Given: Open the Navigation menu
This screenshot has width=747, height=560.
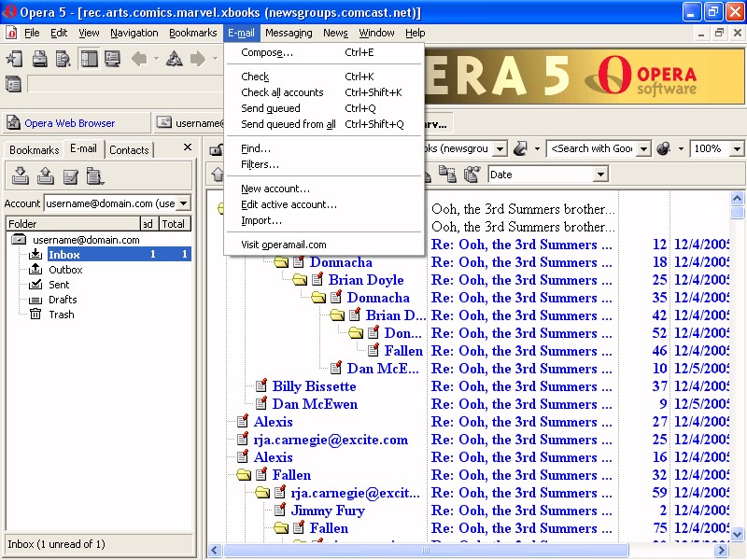Looking at the screenshot, I should pos(134,33).
